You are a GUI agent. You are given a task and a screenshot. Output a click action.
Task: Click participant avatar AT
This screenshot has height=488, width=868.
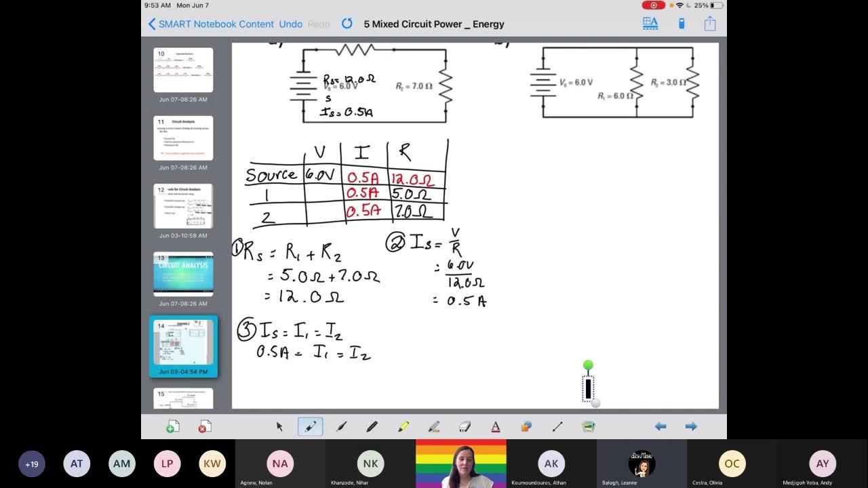[x=77, y=464]
